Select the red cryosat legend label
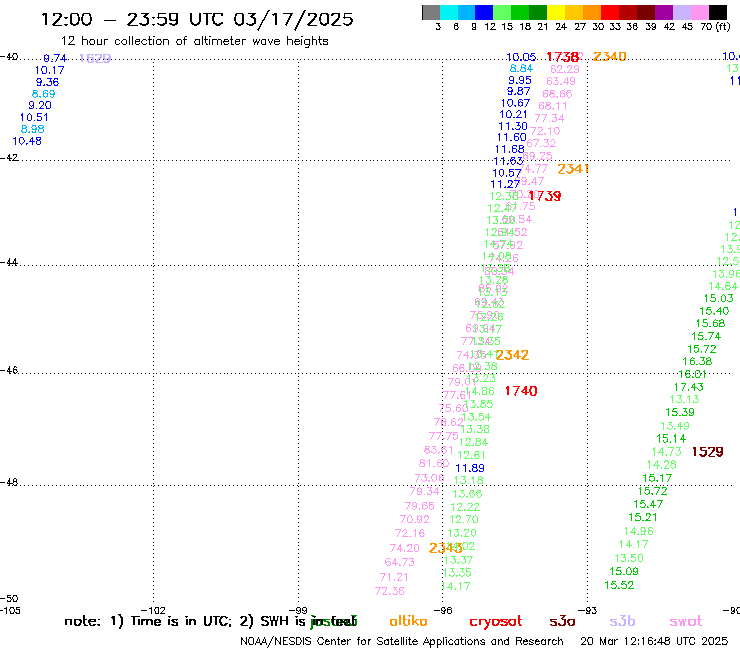Image resolution: width=740 pixels, height=650 pixels. 496,621
